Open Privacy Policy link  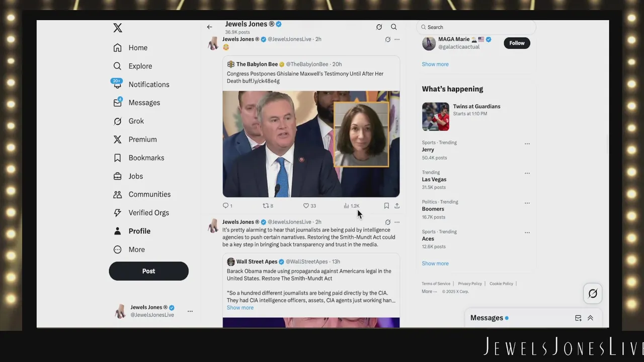pyautogui.click(x=470, y=284)
